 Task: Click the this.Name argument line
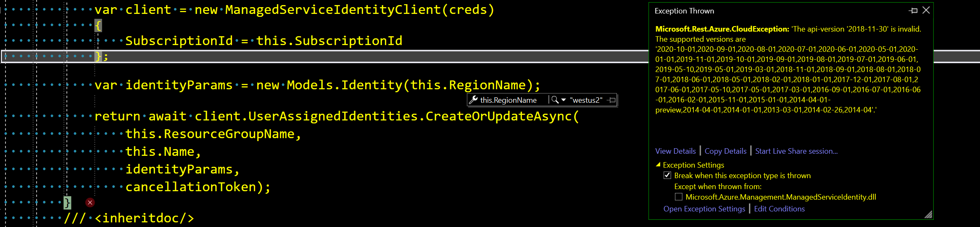coord(163,151)
